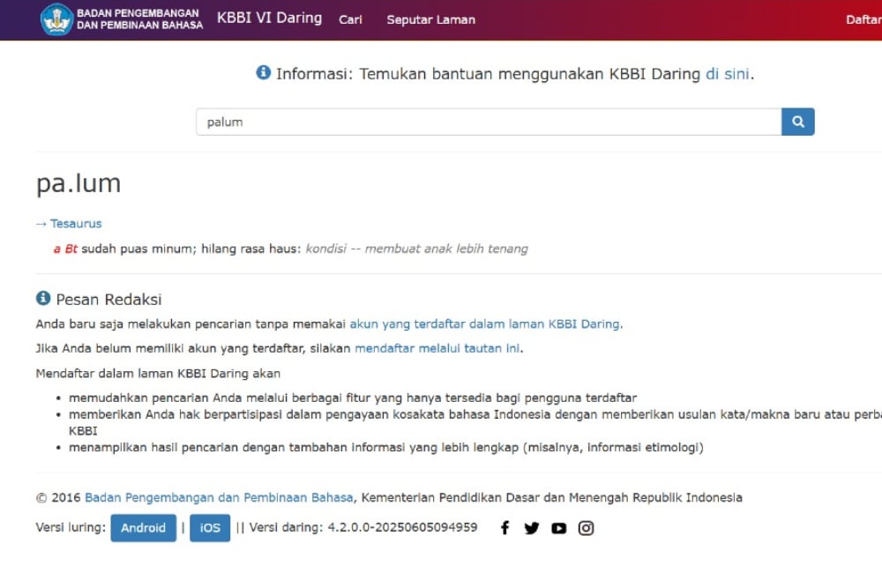Click 'Kementerian Pendidikan Dasar dan Menengah' footer text
Image resolution: width=882 pixels, height=588 pixels.
tap(552, 497)
